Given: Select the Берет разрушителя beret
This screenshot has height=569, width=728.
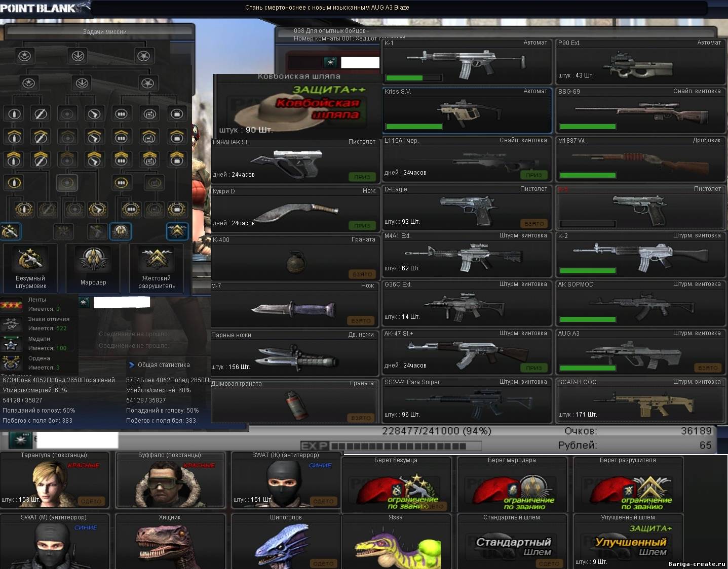Looking at the screenshot, I should pos(628,485).
